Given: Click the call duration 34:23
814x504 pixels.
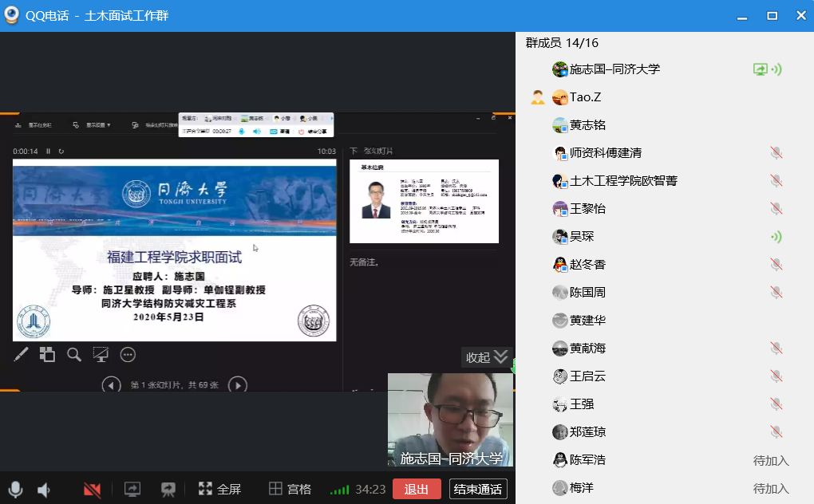Looking at the screenshot, I should 370,489.
